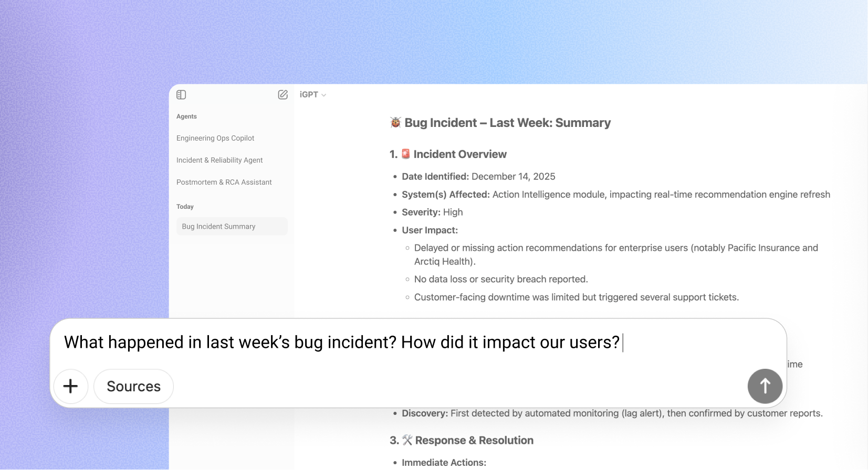The height and width of the screenshot is (470, 868).
Task: Click the Today section label
Action: click(x=185, y=207)
